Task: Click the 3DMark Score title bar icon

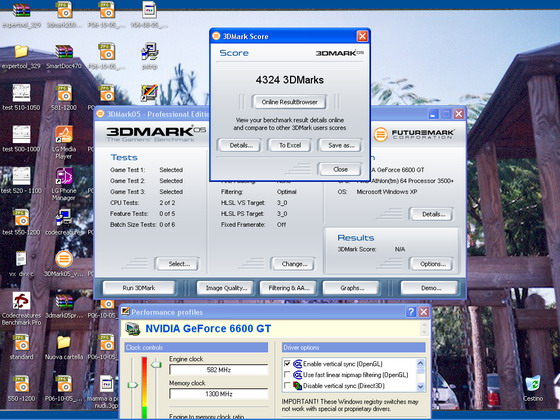Action: tap(216, 36)
